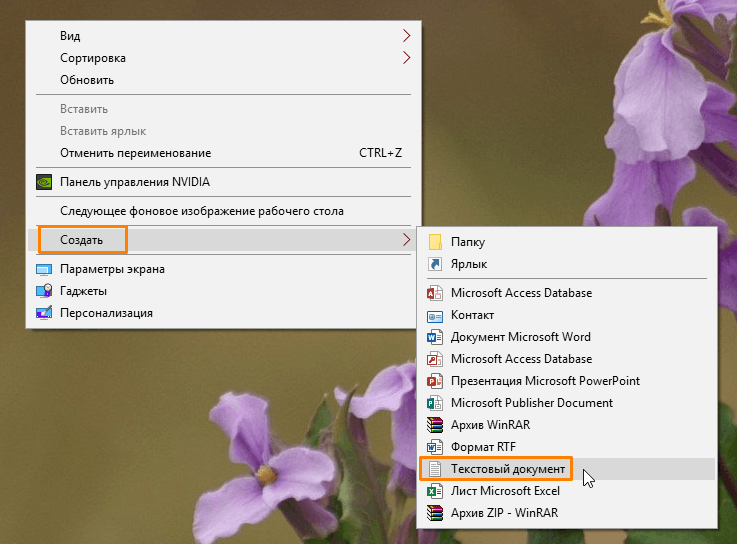Screen dimensions: 737x544
Task: Select Следующее фоновое изображение рабочего стола
Action: (x=224, y=211)
